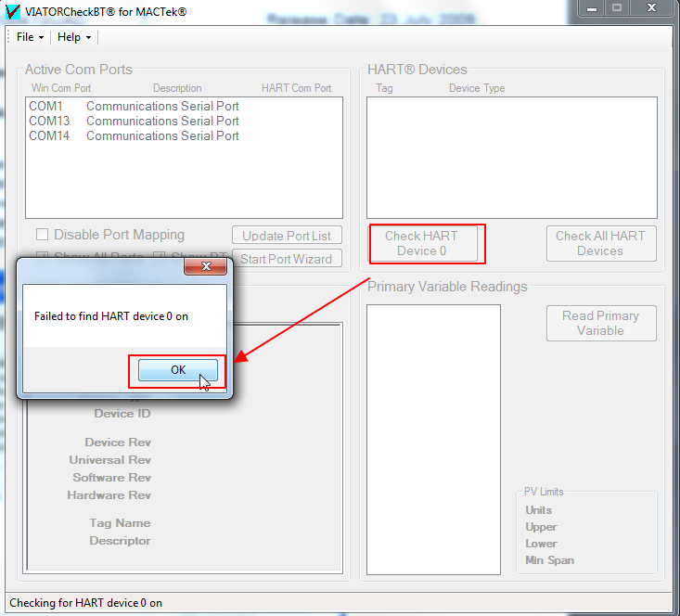The height and width of the screenshot is (616, 680).
Task: Launch Start Port Wizard
Action: coord(287,259)
